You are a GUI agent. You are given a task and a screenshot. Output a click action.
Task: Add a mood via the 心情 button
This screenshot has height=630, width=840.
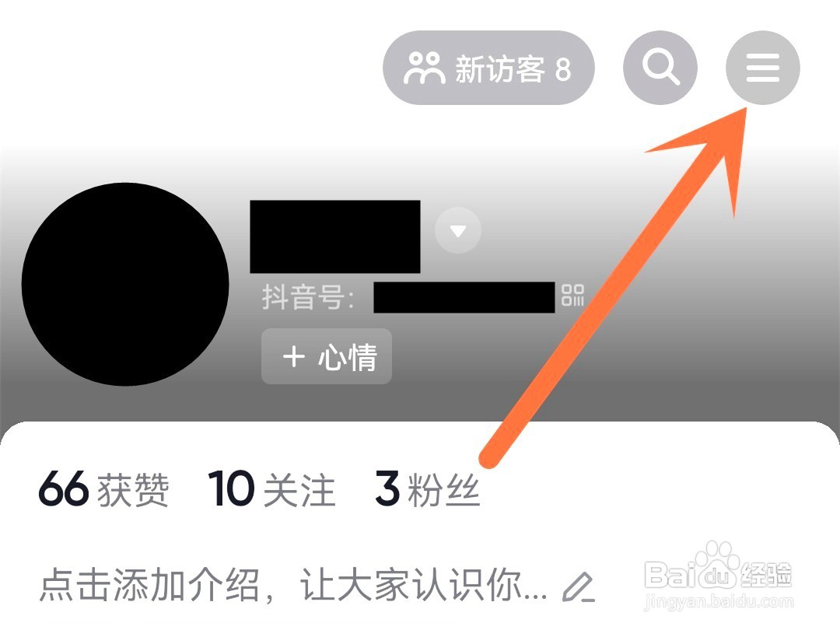point(327,356)
